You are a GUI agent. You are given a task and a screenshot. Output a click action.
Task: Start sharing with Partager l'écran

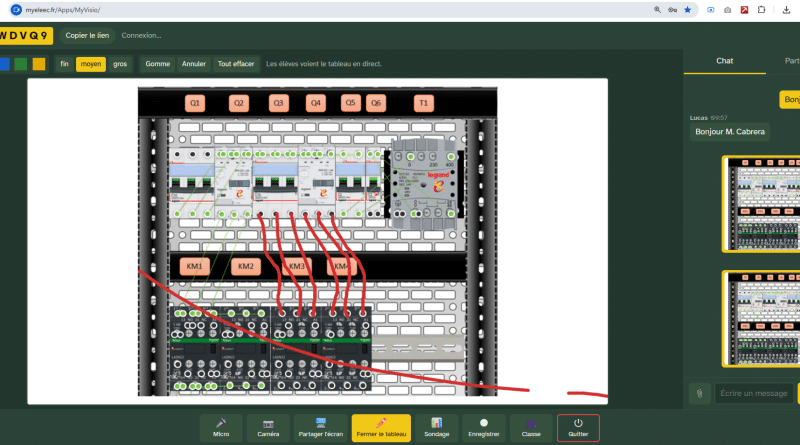(320, 428)
